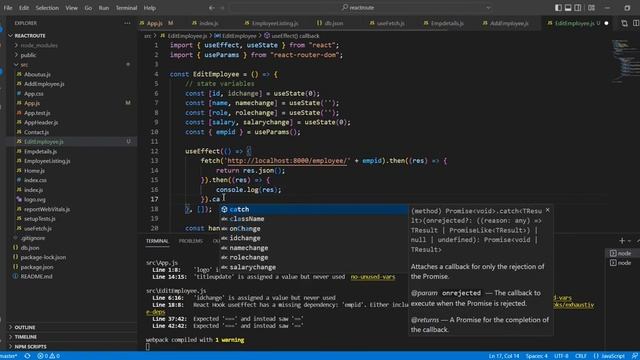Open Aboutus.js in the explorer
640x360 pixels.
(x=37, y=74)
